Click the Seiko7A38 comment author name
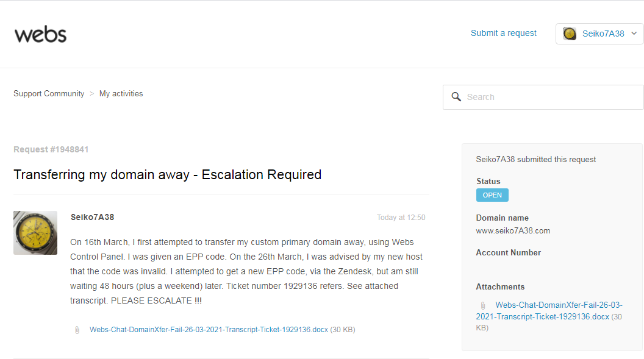This screenshot has height=359, width=644. [x=92, y=217]
